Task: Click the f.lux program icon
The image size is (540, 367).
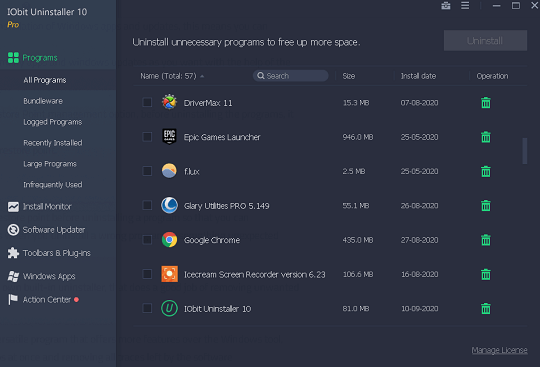Action: coord(169,171)
